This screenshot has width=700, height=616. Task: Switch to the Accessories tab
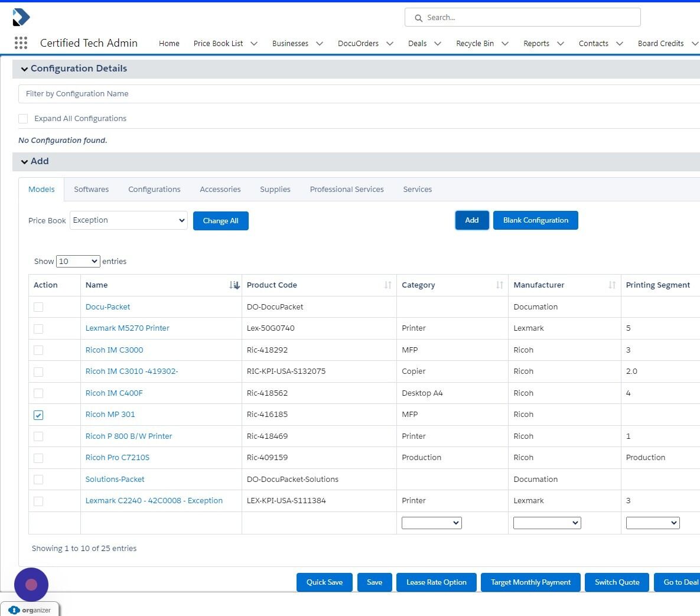220,189
